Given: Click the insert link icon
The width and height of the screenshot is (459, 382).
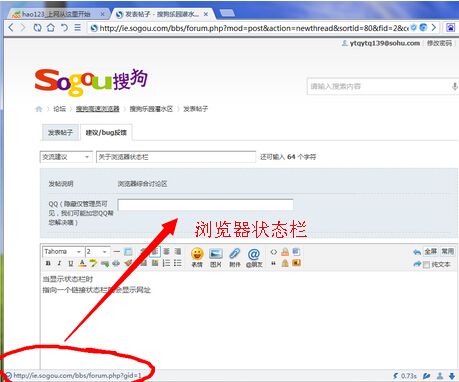Looking at the screenshot, I should click(x=116, y=263).
